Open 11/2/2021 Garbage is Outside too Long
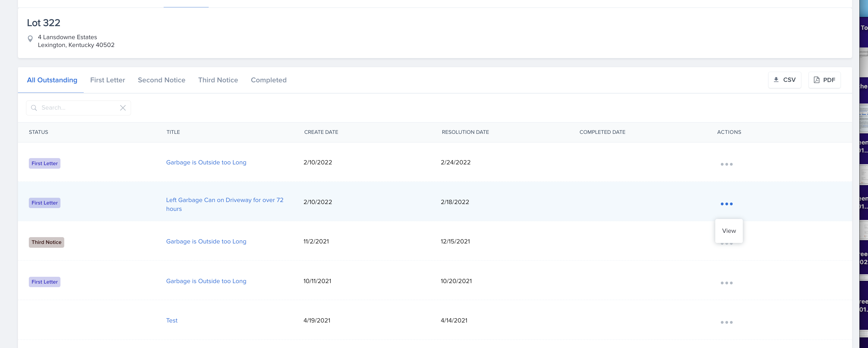The image size is (868, 348). tap(206, 242)
